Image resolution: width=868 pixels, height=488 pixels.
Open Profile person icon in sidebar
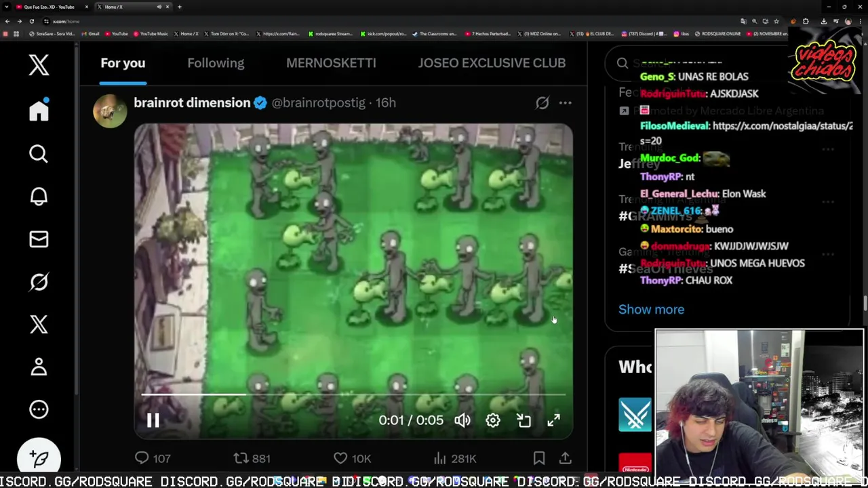pyautogui.click(x=39, y=367)
